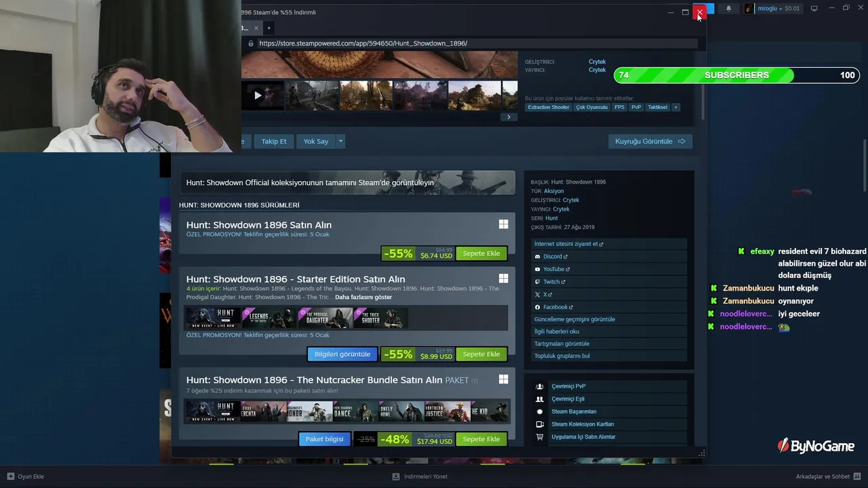This screenshot has height=488, width=868.
Task: Open Bilgileri görüntüle for Starter Edition
Action: [342, 354]
